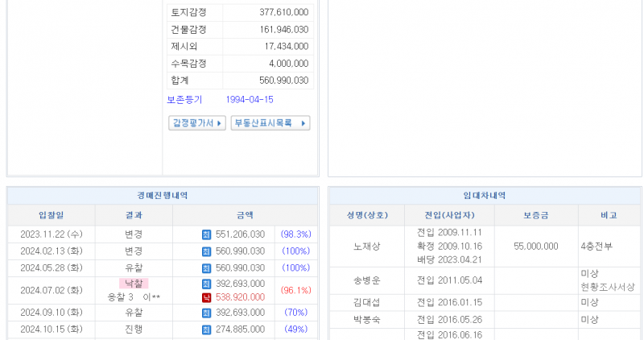Select the 경매진행내역 section header
This screenshot has height=340, width=644.
[x=162, y=196]
